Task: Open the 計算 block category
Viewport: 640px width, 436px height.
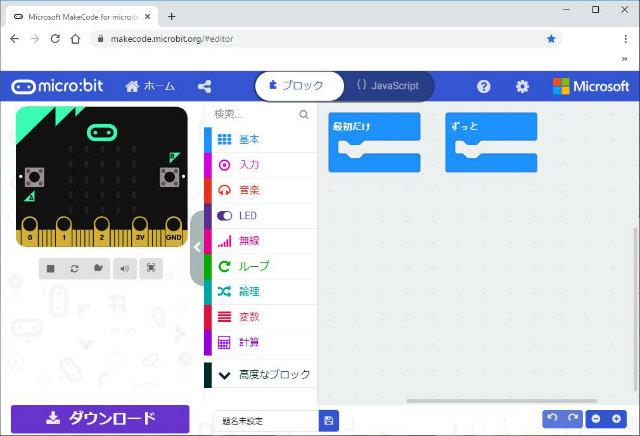Action: tap(260, 342)
